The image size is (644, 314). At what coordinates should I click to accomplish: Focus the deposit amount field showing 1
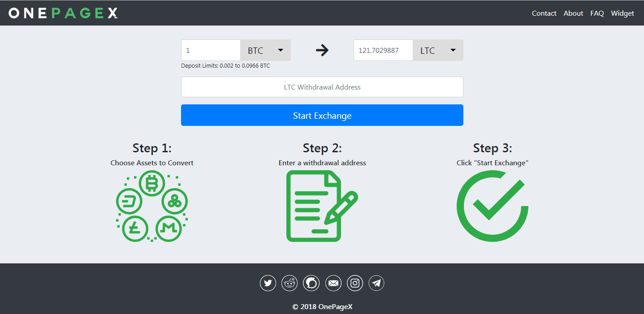(x=211, y=50)
